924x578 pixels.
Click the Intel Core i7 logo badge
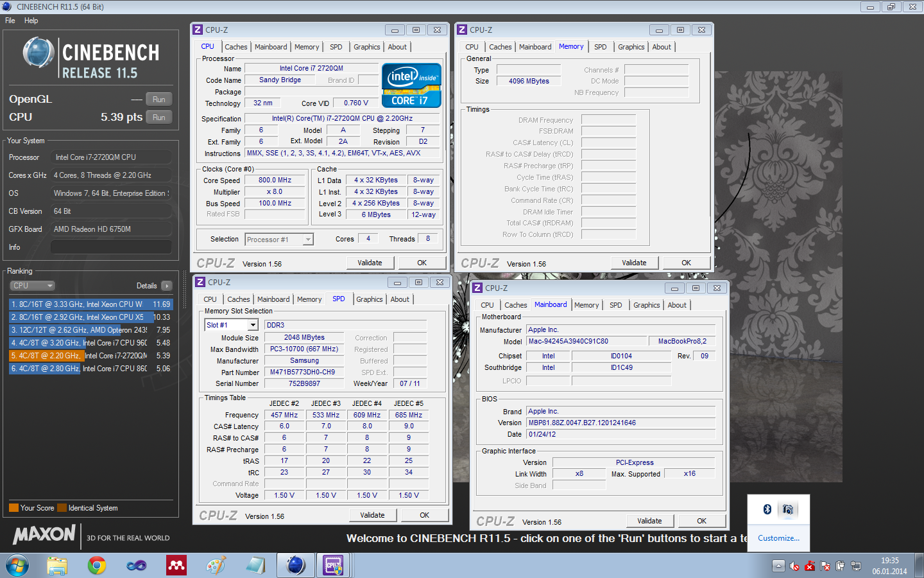tap(411, 85)
